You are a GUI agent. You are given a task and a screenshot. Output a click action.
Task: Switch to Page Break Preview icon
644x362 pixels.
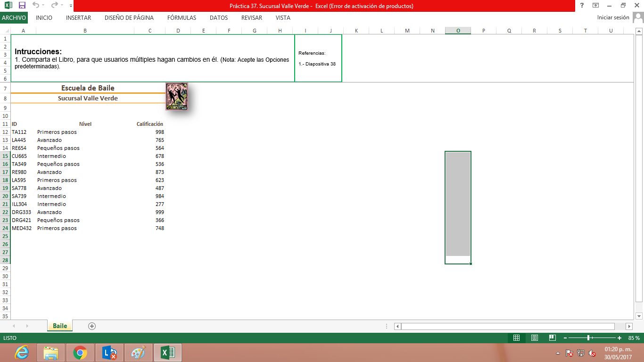click(x=552, y=338)
